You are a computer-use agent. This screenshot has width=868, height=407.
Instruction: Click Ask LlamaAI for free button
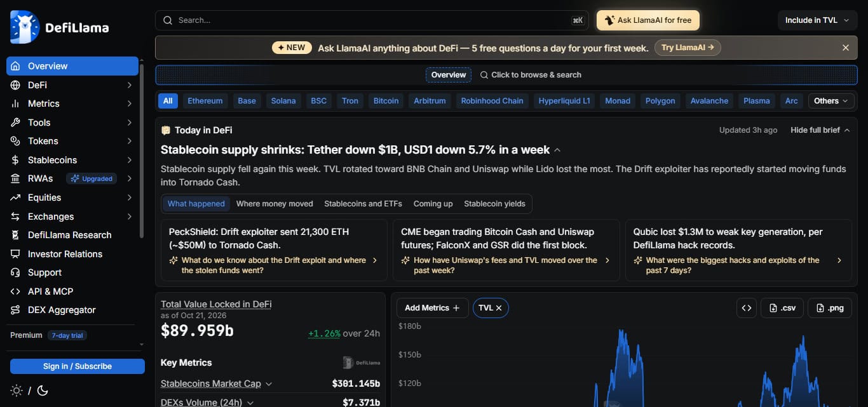pos(648,20)
